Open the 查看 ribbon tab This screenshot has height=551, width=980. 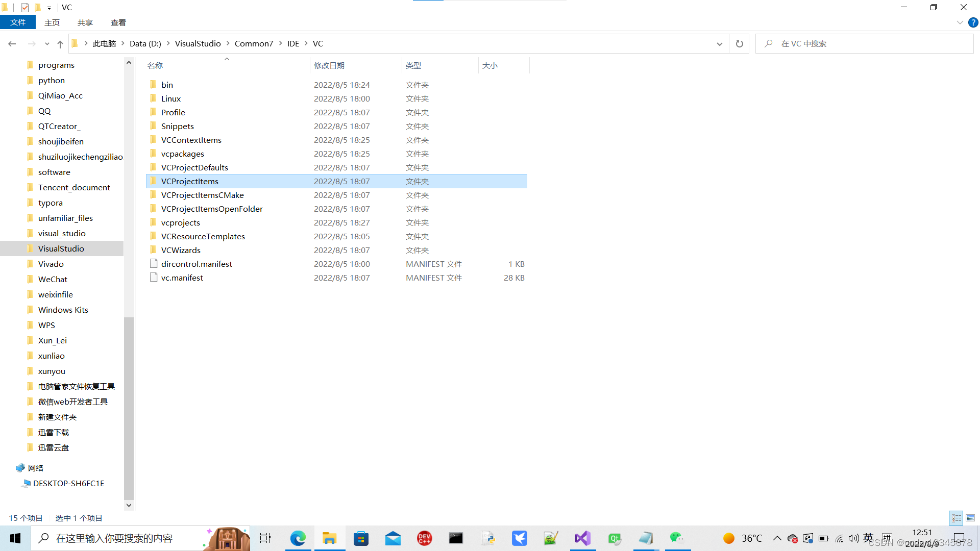click(118, 22)
